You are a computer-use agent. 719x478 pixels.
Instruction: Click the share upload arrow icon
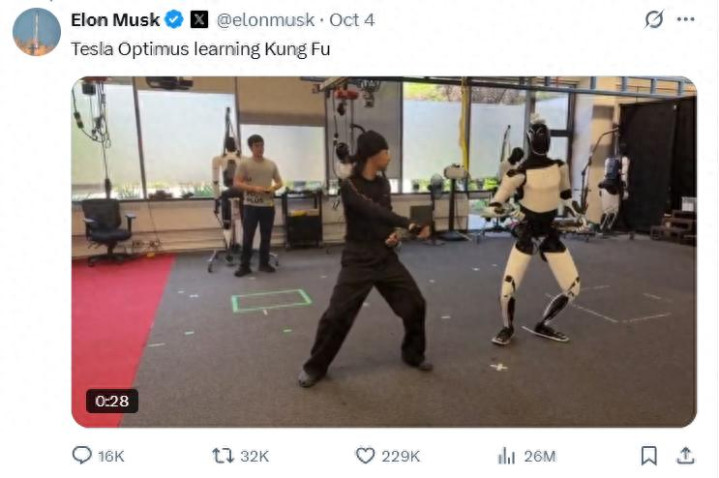coord(686,456)
